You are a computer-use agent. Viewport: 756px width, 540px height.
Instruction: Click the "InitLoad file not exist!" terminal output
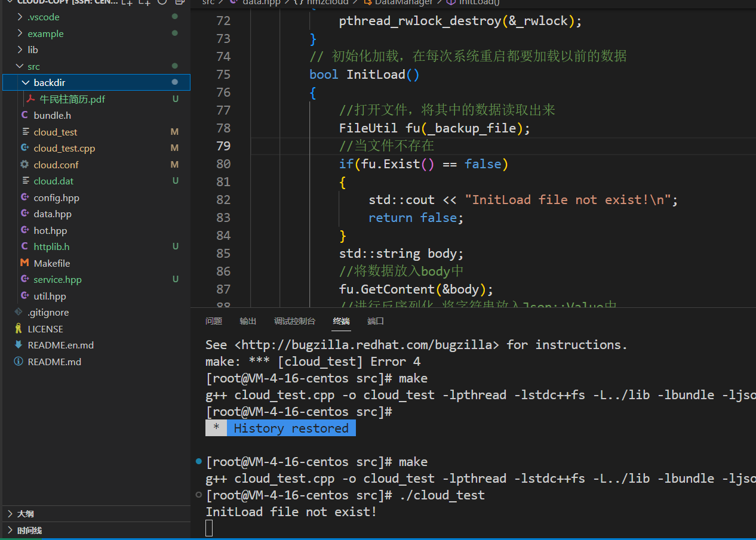coord(291,512)
